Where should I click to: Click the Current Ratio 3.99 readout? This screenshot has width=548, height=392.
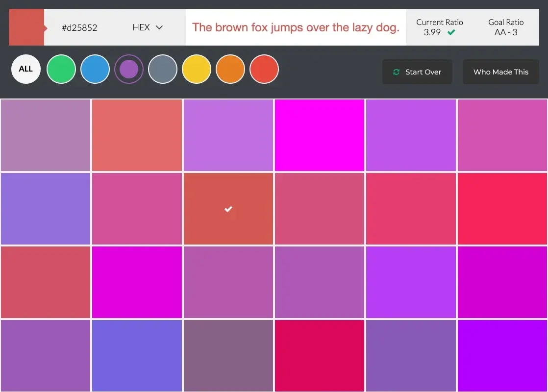(439, 27)
